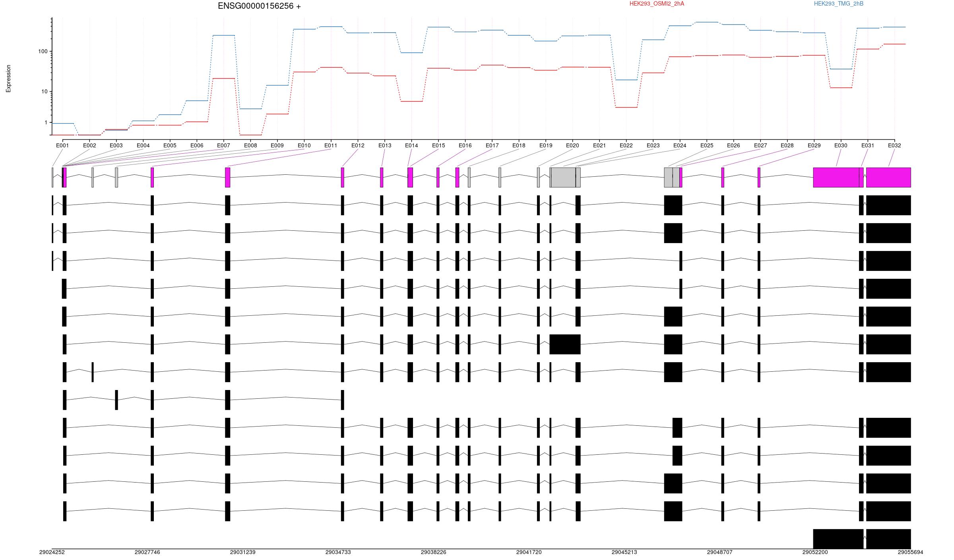Click the Expression axis label

8,79
